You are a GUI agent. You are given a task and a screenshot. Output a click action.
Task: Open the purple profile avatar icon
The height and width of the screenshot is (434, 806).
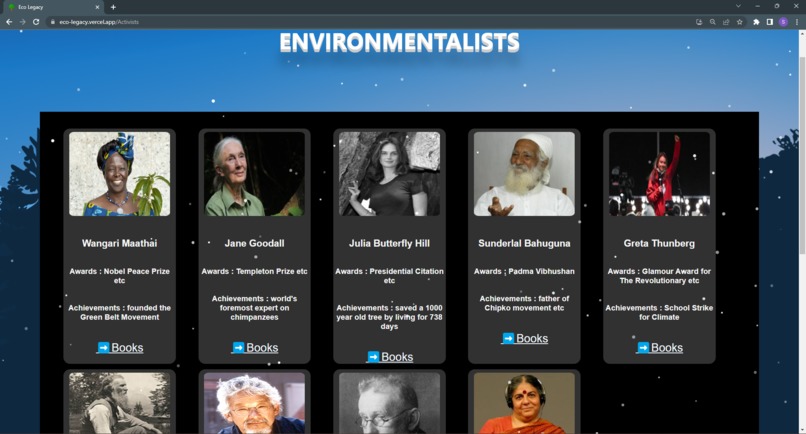click(783, 22)
